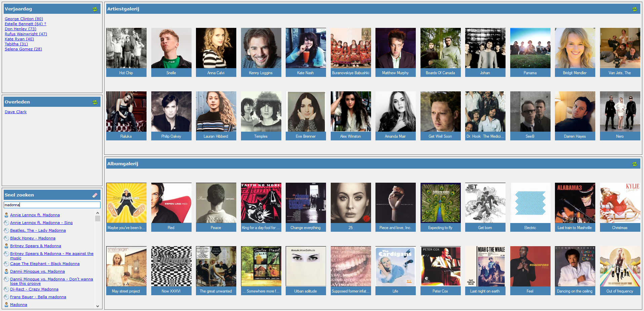Refresh the Overleden panel

coord(95,102)
